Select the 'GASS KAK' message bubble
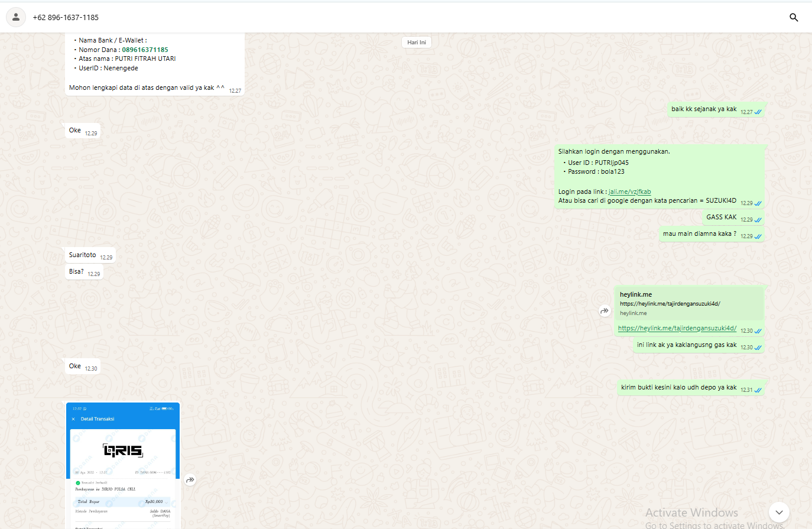The width and height of the screenshot is (812, 529). coord(733,218)
